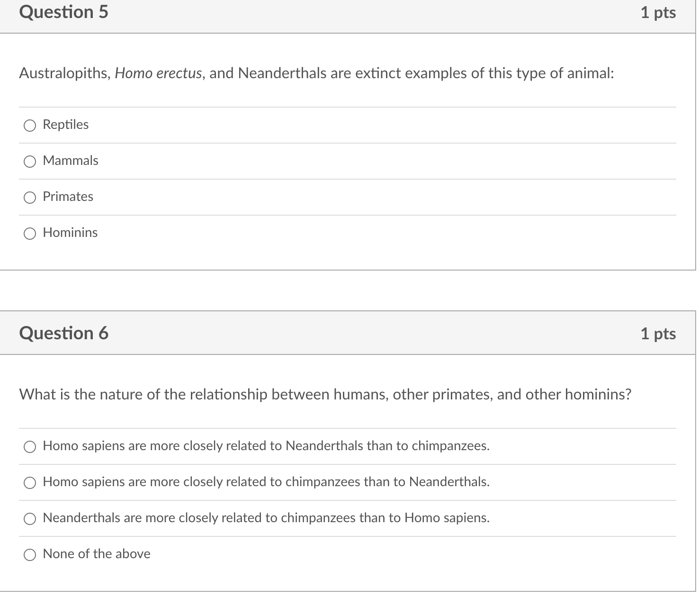Click the Question 5 points label
Image resolution: width=699 pixels, height=616 pixels.
pos(658,12)
